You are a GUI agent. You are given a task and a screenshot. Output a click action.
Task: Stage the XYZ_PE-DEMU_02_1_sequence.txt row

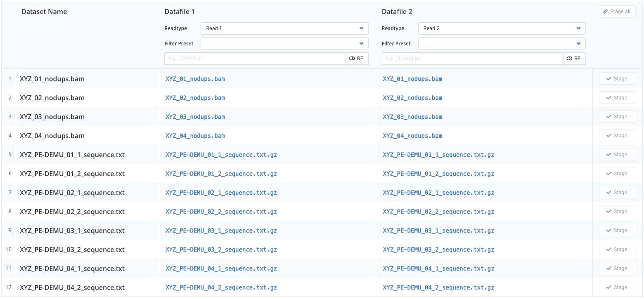click(617, 193)
